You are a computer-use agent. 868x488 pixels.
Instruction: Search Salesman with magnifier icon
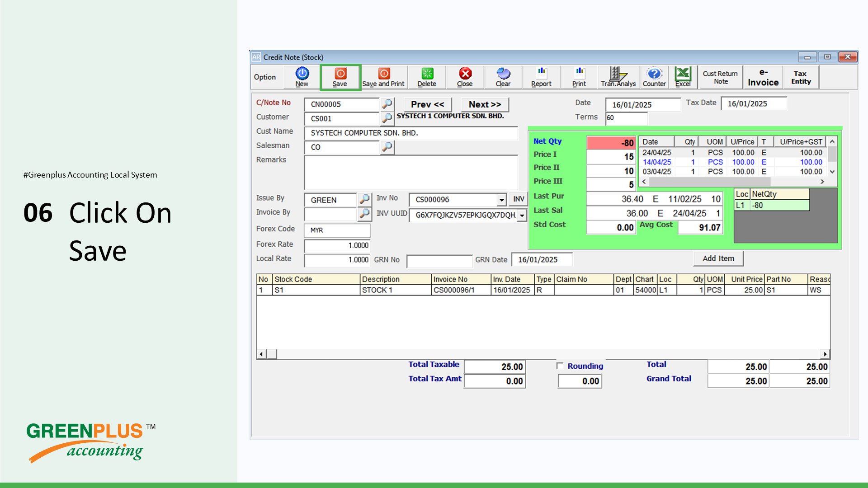(x=387, y=147)
